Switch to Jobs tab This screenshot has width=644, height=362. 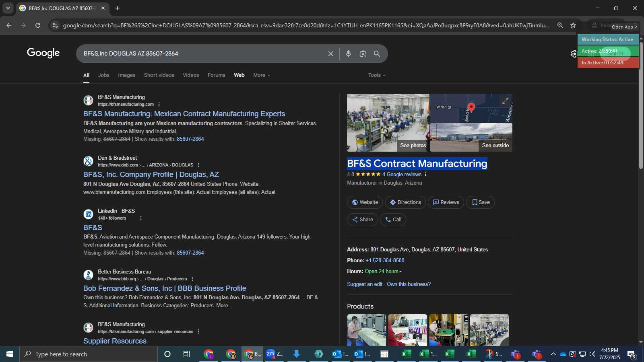(104, 75)
